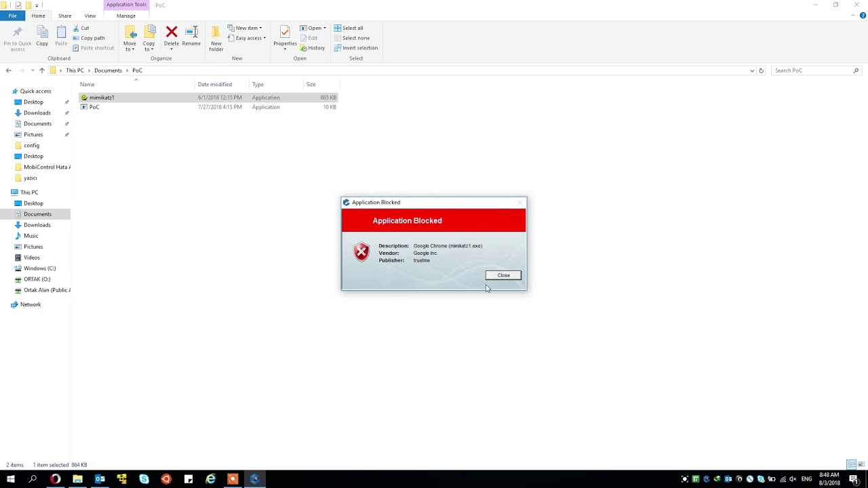Open the Action Center notifications
Screen dimensions: 868x488
[x=854, y=479]
